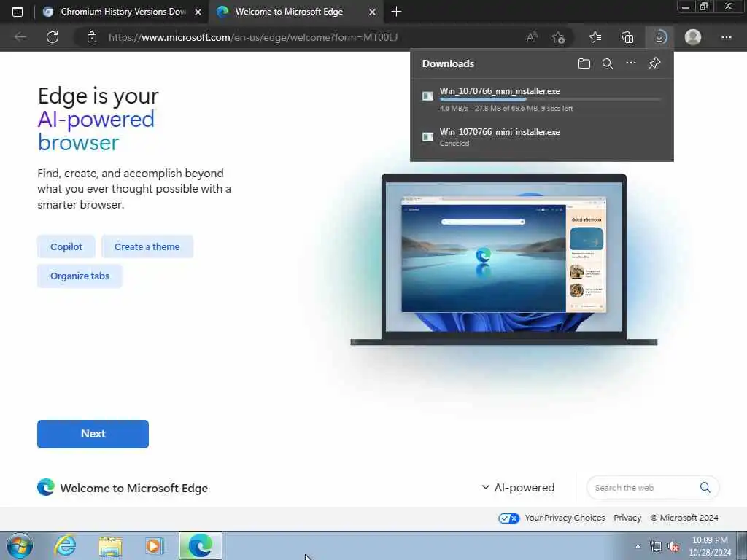747x560 pixels.
Task: Click Organize tabs button
Action: tap(80, 276)
